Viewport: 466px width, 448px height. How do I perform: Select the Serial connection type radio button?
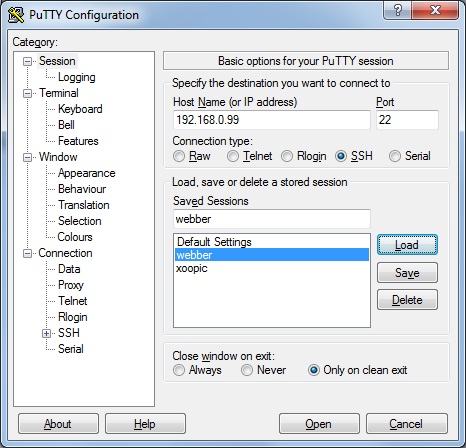coord(395,156)
